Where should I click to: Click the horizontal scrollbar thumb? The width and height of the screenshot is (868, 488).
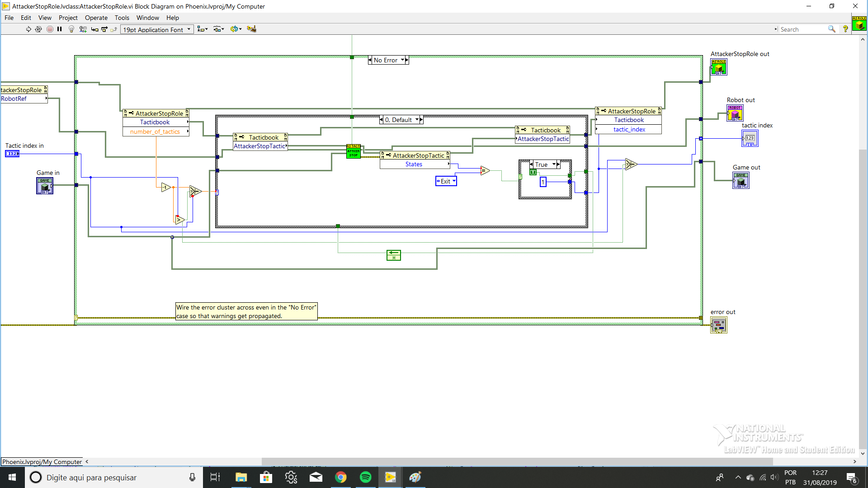pos(517,462)
